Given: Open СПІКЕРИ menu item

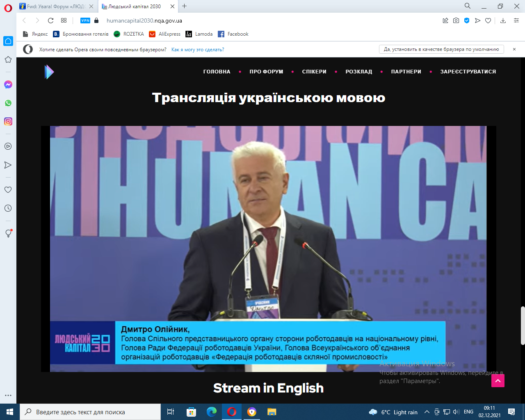Looking at the screenshot, I should pos(314,72).
